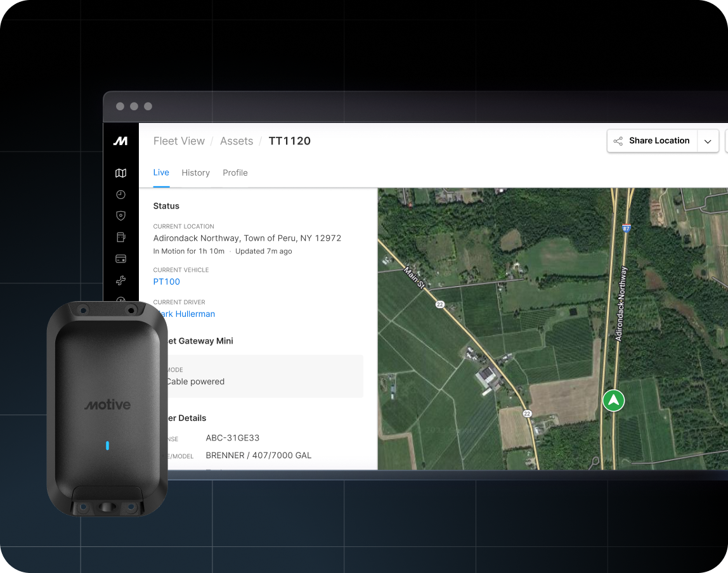Image resolution: width=728 pixels, height=573 pixels.
Task: Go to Fleet View breadcrumb
Action: [179, 141]
